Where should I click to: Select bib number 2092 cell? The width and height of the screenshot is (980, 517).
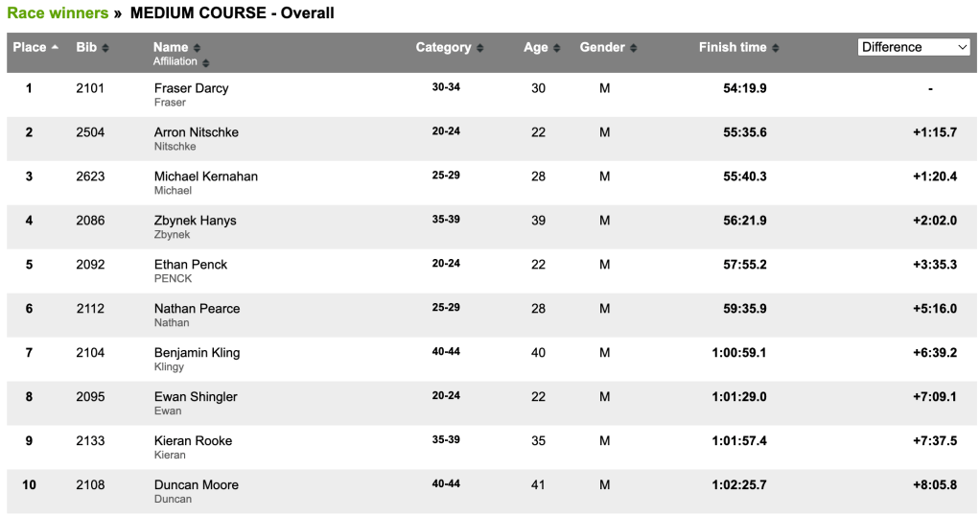(91, 265)
